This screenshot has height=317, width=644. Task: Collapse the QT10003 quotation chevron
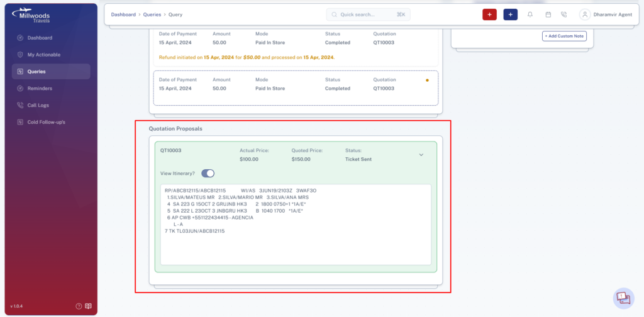pos(421,155)
